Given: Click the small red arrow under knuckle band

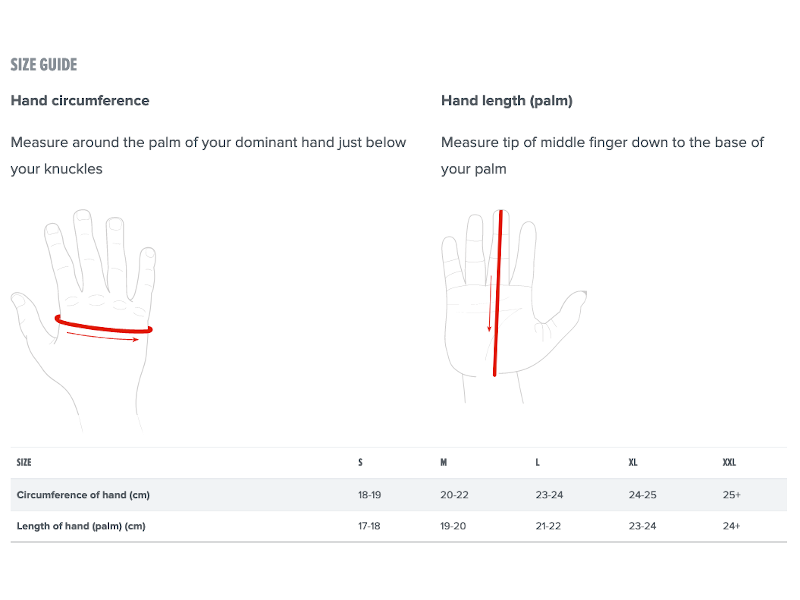Looking at the screenshot, I should pyautogui.click(x=103, y=337).
